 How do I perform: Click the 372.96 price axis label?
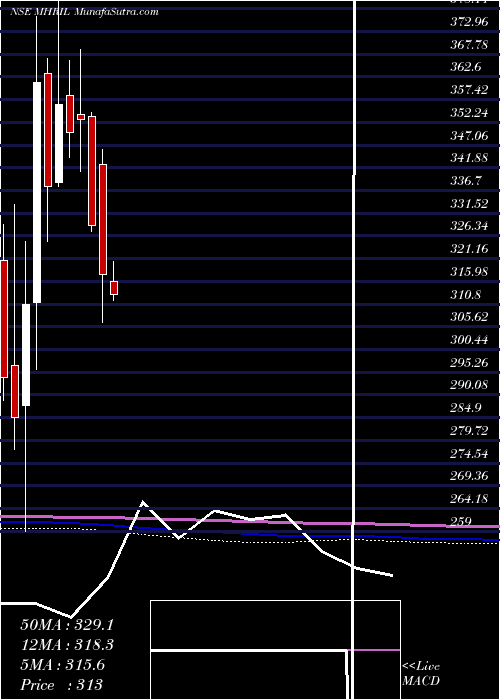[x=469, y=21]
